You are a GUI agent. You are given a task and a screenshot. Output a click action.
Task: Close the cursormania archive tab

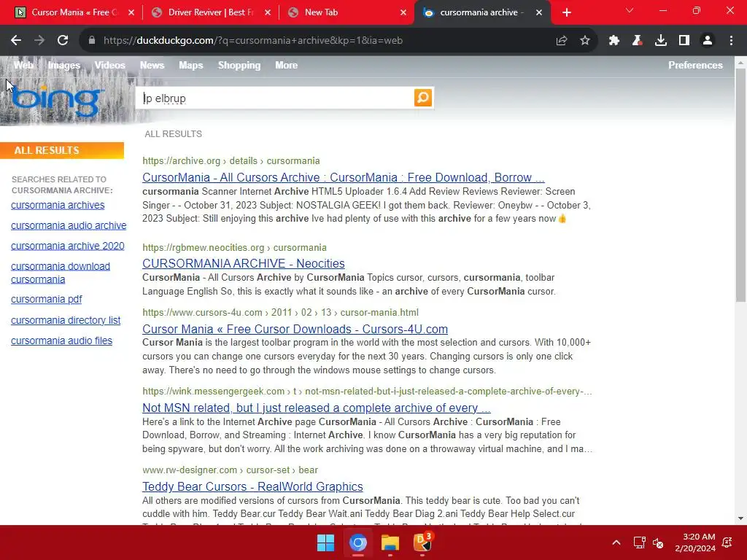coord(539,12)
